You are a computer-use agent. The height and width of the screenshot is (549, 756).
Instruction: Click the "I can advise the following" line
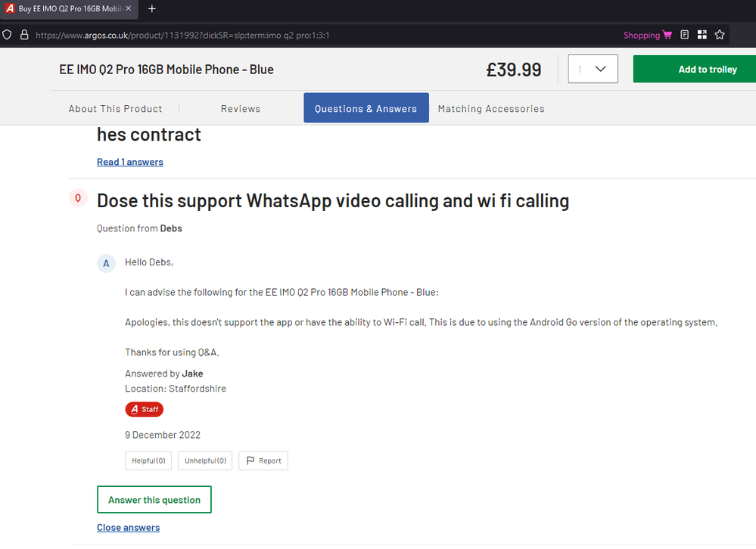(x=282, y=293)
